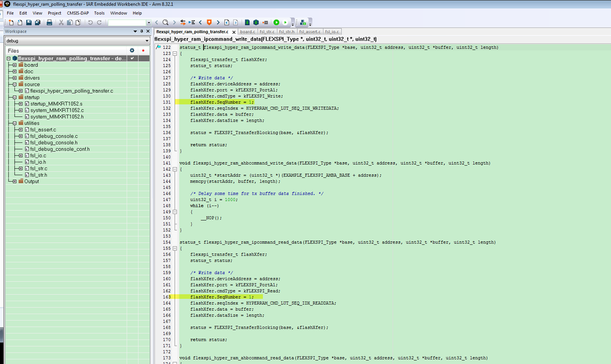611x364 pixels.
Task: Collapse the code fold at line 155
Action: (175, 248)
